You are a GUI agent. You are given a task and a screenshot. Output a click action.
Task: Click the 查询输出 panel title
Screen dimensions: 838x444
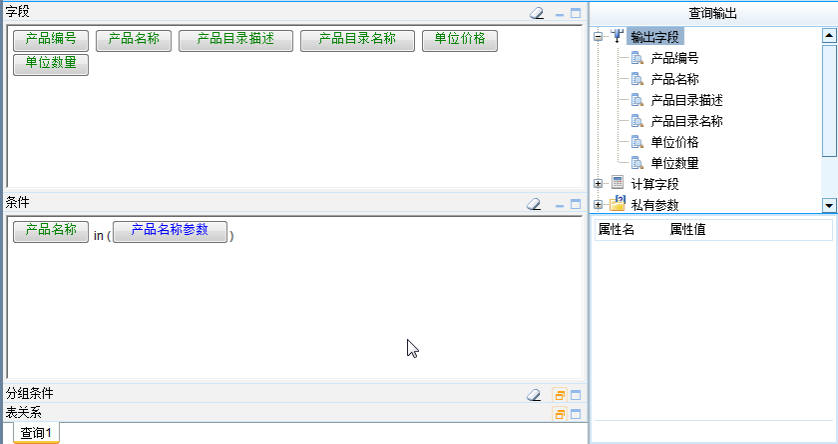tap(712, 13)
